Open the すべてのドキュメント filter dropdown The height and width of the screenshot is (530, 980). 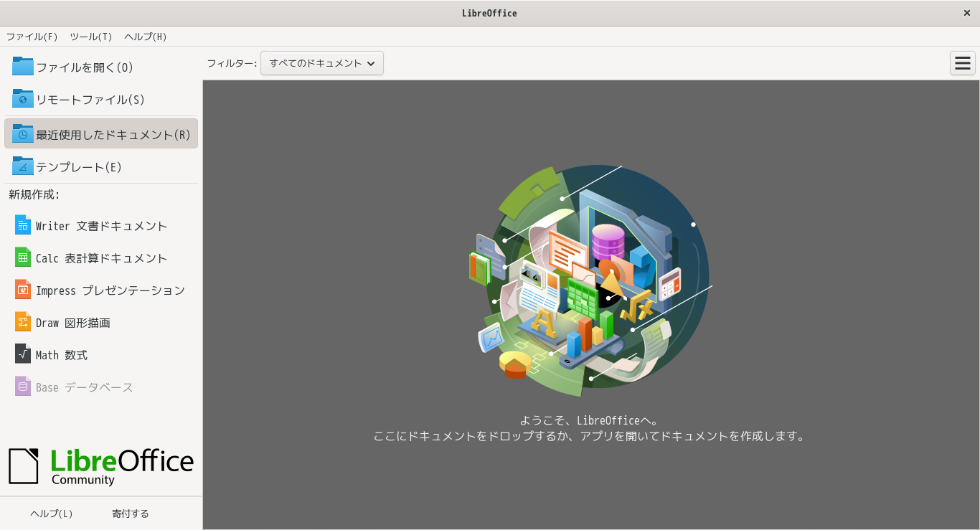pos(321,63)
